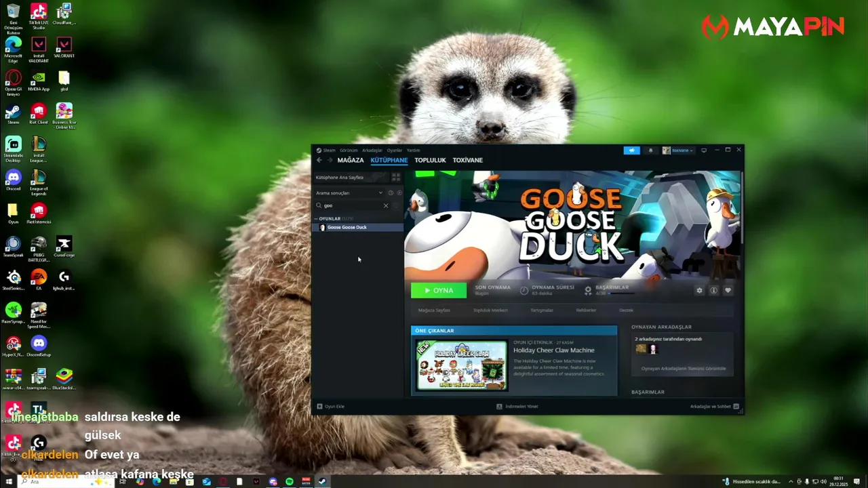Viewport: 868px width, 488px height.
Task: Open the Mağaza Sayfası link
Action: click(x=434, y=310)
